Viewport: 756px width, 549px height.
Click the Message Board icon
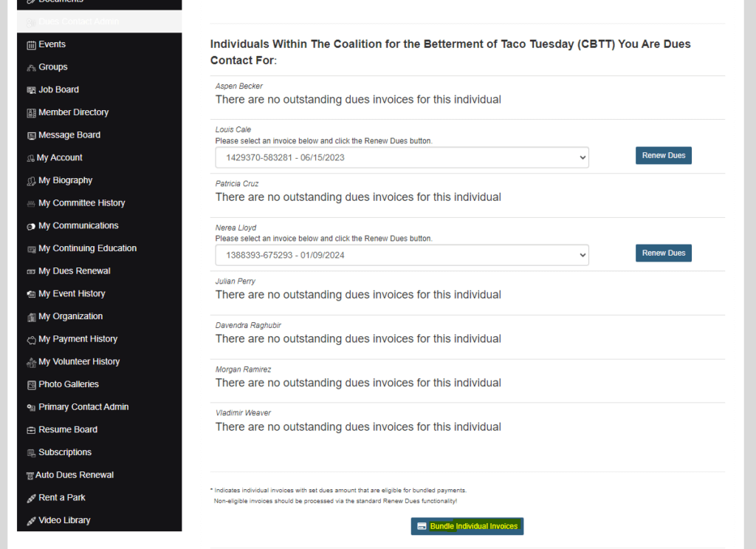[31, 136]
